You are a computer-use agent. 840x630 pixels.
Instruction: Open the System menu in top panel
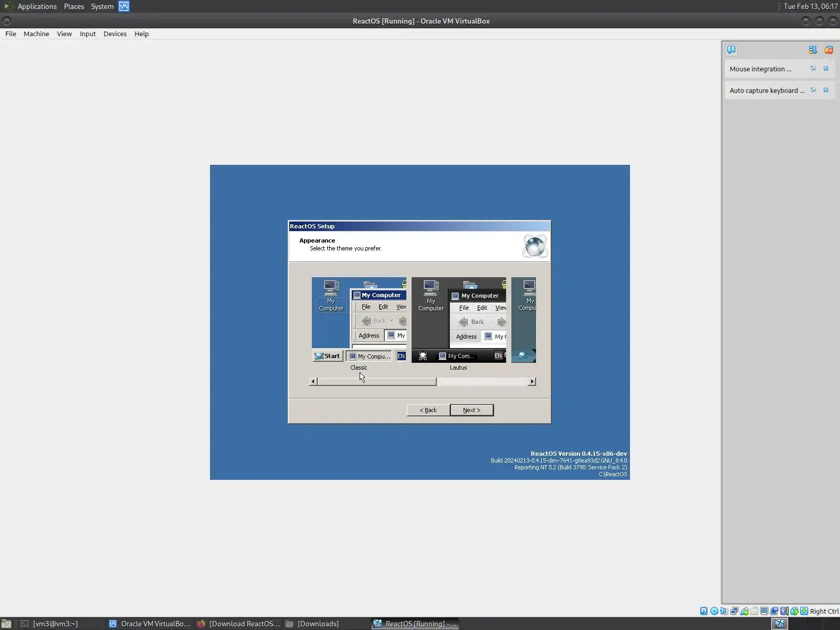102,6
